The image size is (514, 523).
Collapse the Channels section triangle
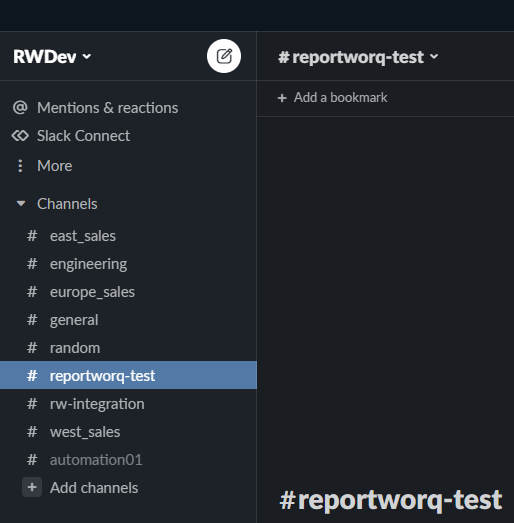point(21,203)
